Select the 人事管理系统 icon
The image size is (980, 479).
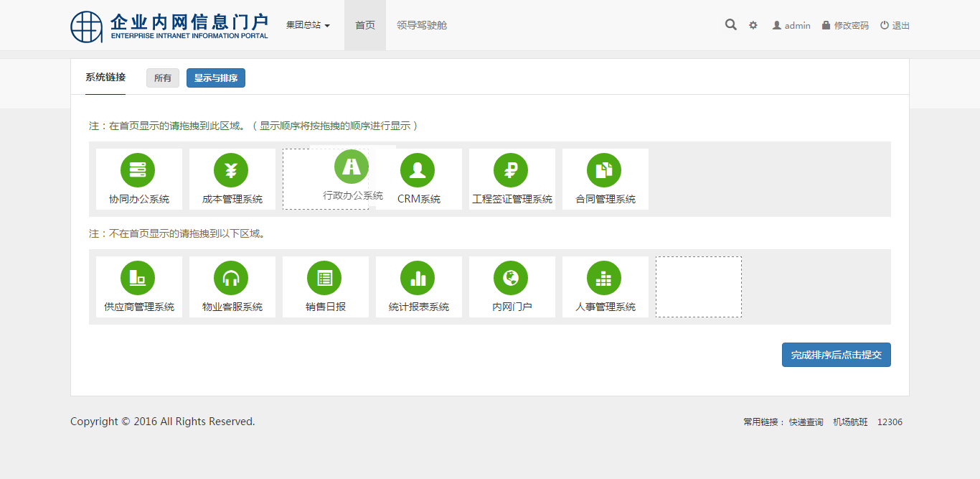[x=604, y=278]
